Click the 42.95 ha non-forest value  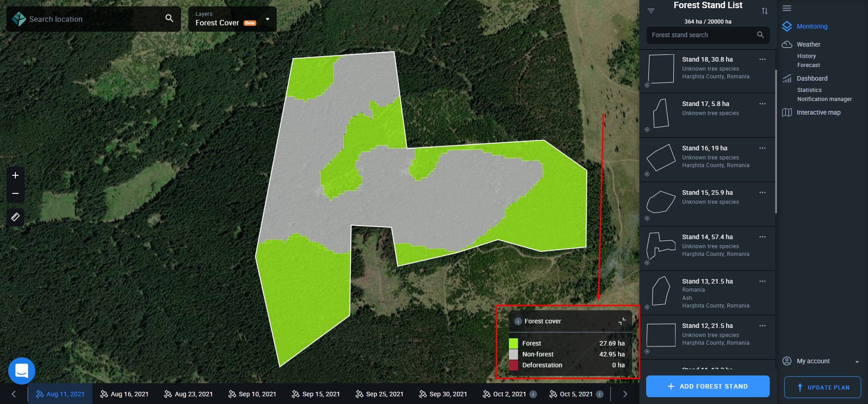[x=612, y=354]
